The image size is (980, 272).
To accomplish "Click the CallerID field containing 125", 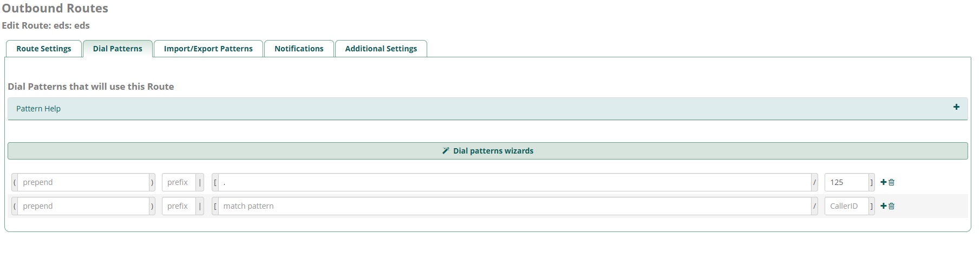I will click(846, 182).
